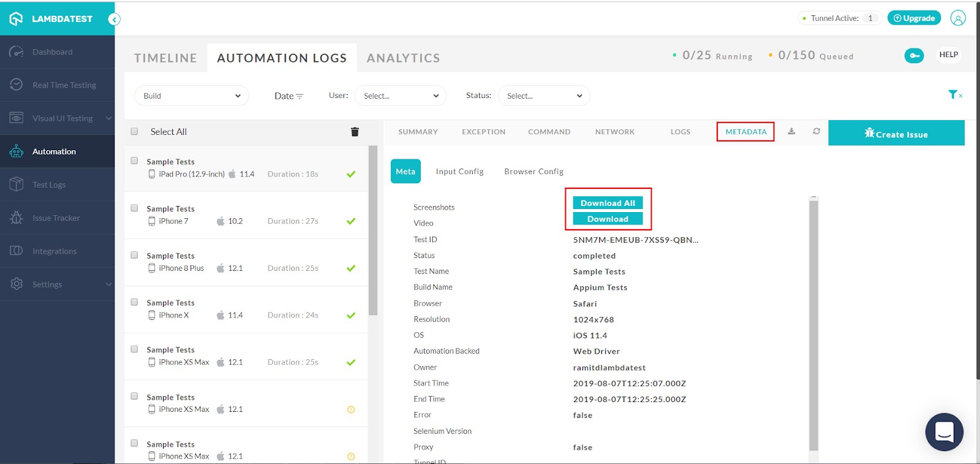Image resolution: width=980 pixels, height=464 pixels.
Task: Open the Build dropdown
Action: tap(192, 96)
